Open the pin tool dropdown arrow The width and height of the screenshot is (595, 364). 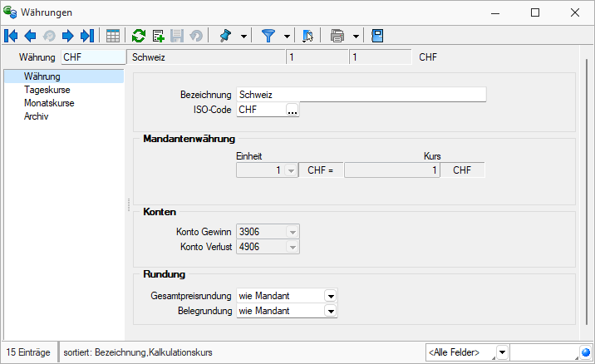pyautogui.click(x=243, y=36)
